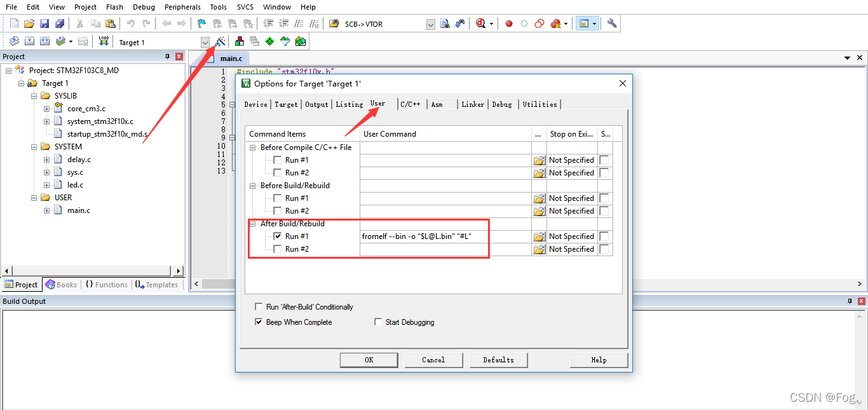Save all files from the toolbar
The width and height of the screenshot is (868, 410).
[59, 24]
